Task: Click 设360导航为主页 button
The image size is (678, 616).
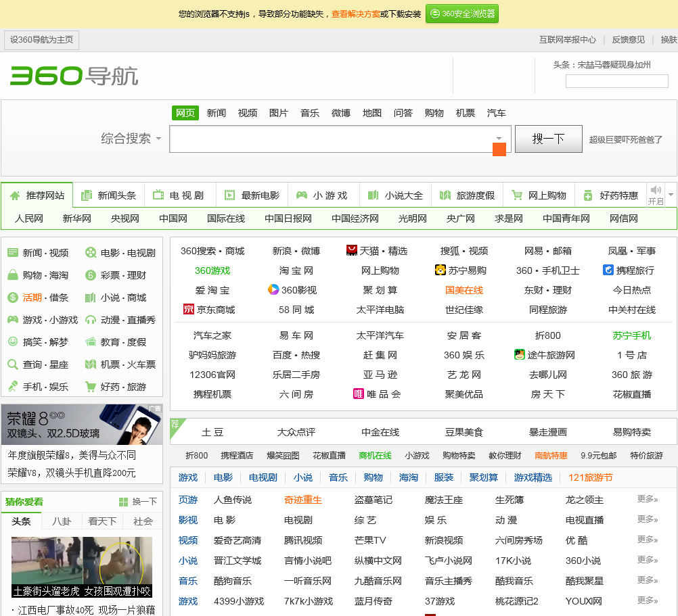Action: coord(41,40)
